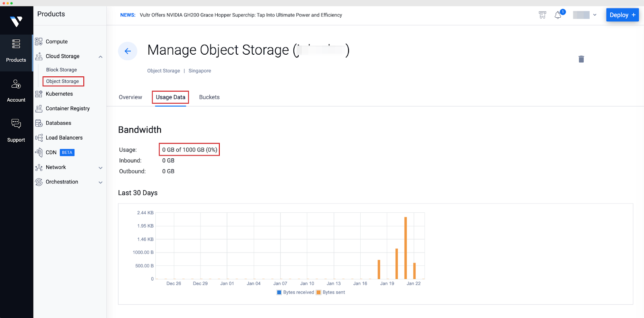Click the tallest orange bar in chart
The width and height of the screenshot is (644, 318).
405,248
